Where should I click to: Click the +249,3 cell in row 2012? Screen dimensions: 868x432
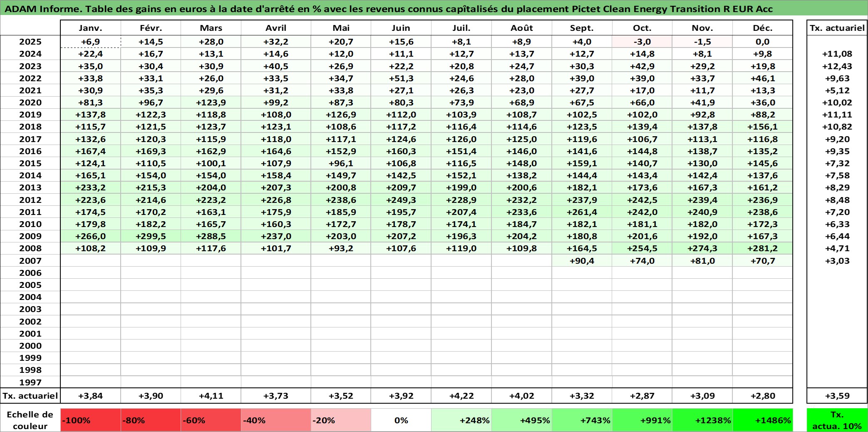(401, 200)
